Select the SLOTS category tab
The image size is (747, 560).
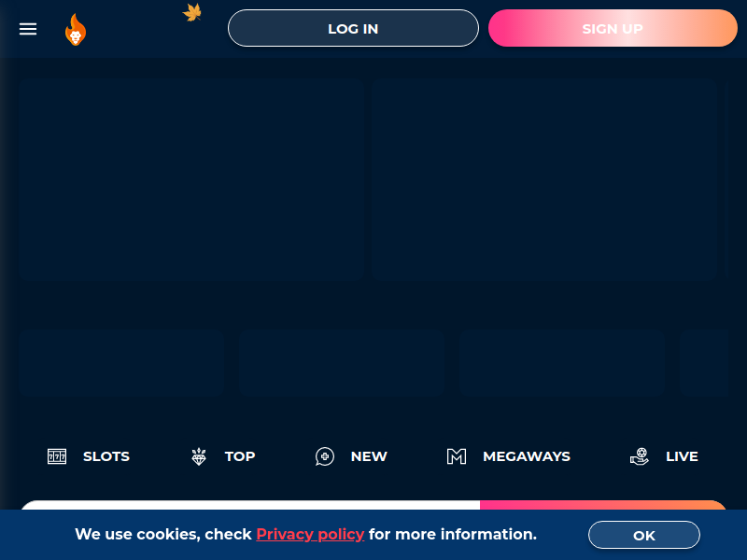coord(88,456)
